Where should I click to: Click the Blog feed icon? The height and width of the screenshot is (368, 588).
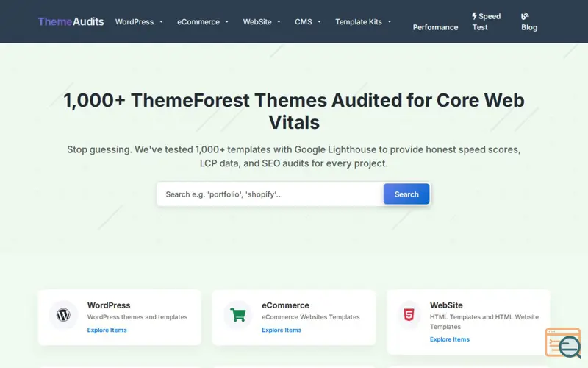(x=525, y=16)
